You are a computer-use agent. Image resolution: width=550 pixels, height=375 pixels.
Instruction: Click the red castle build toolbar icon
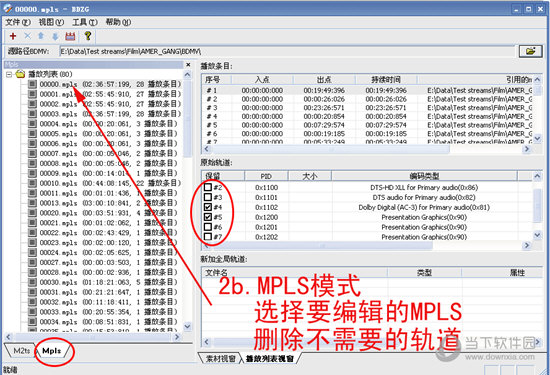coord(70,36)
